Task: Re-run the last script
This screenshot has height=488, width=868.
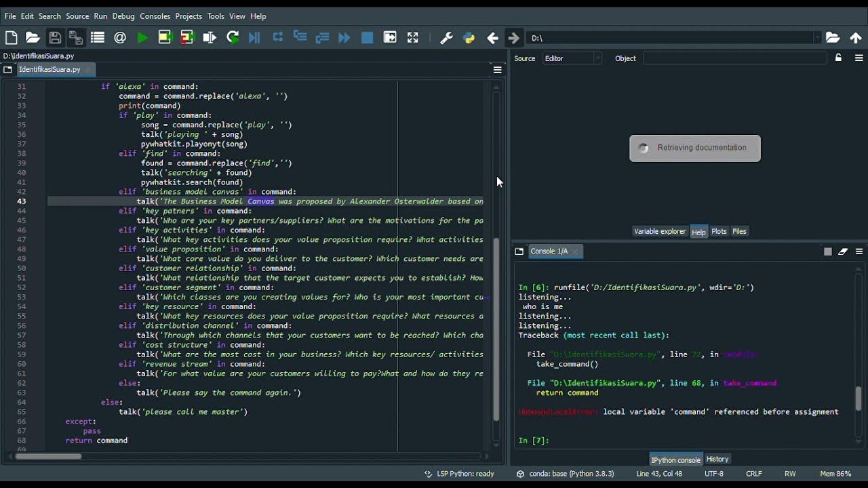Action: click(x=233, y=38)
